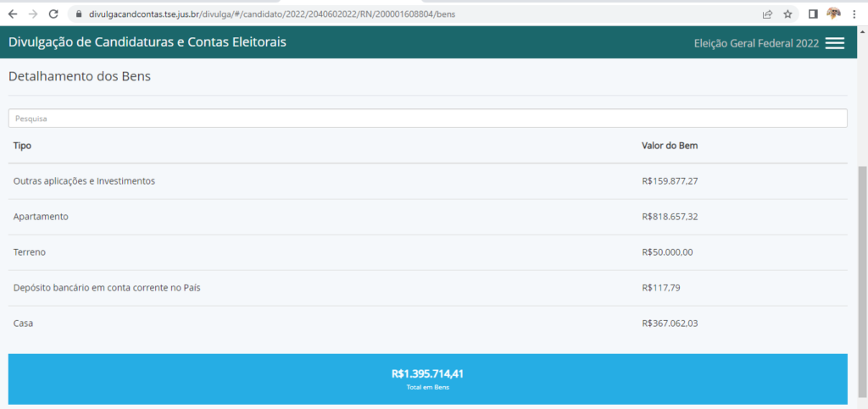The width and height of the screenshot is (868, 409).
Task: Click the Pesquisa search field
Action: click(x=427, y=119)
